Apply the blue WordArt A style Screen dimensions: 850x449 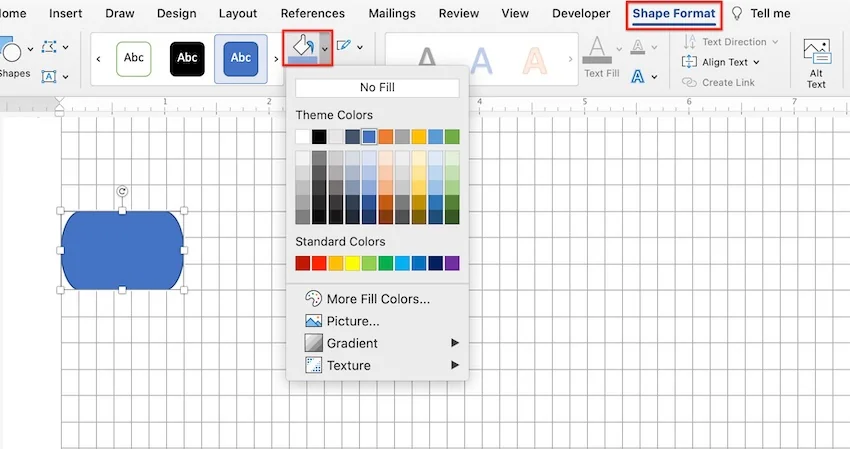click(481, 61)
